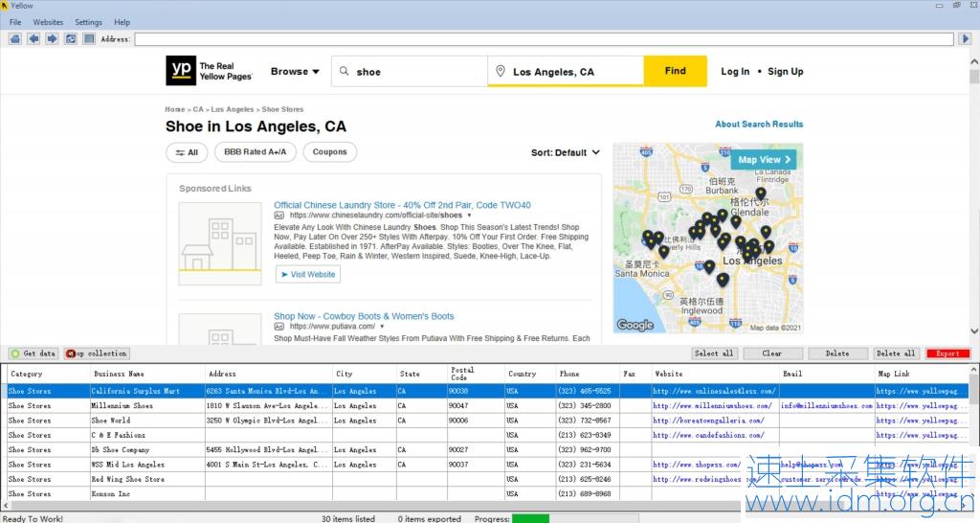Click the Home toolbar icon
This screenshot has height=523, width=980.
(15, 38)
